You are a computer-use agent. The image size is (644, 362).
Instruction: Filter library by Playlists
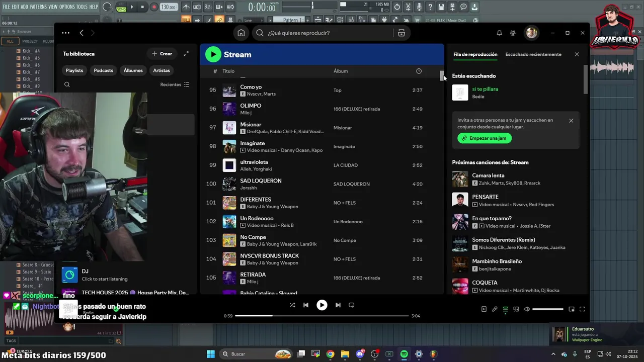pyautogui.click(x=74, y=70)
